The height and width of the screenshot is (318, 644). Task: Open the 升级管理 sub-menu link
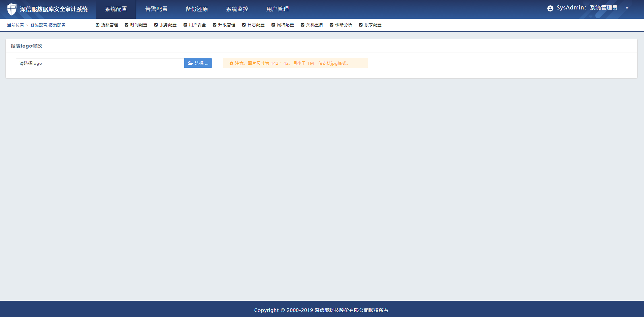click(227, 25)
